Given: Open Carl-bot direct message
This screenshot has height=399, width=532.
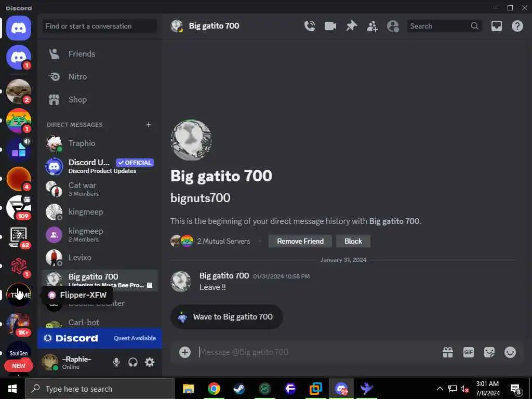Looking at the screenshot, I should (x=99, y=322).
